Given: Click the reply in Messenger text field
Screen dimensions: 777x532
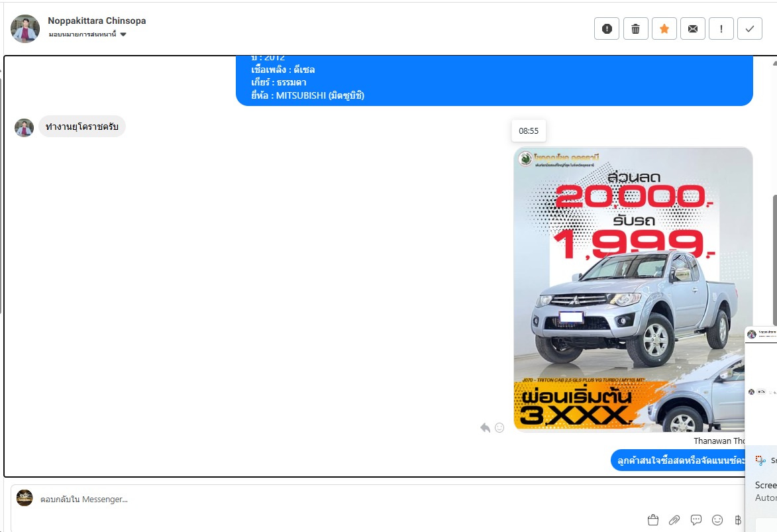Looking at the screenshot, I should click(x=371, y=499).
